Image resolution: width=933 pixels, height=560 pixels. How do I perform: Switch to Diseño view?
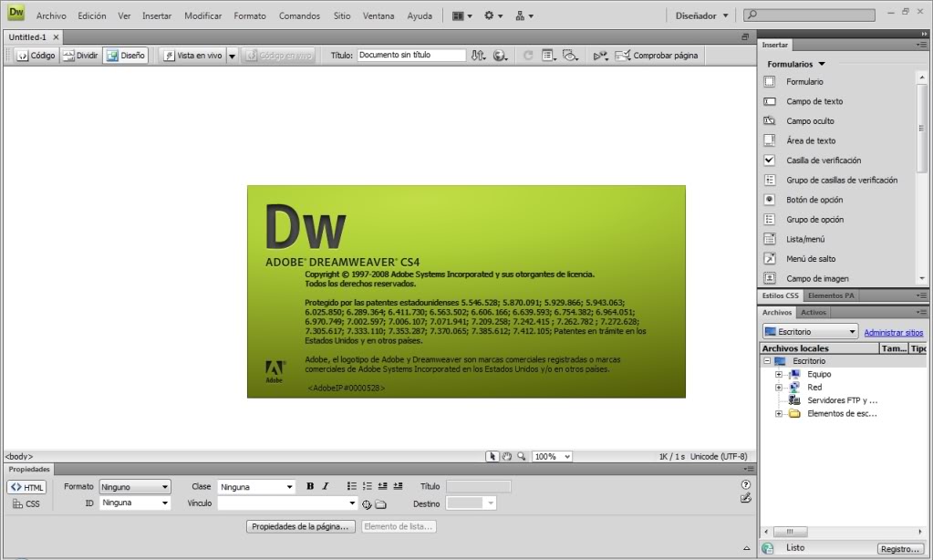[126, 56]
